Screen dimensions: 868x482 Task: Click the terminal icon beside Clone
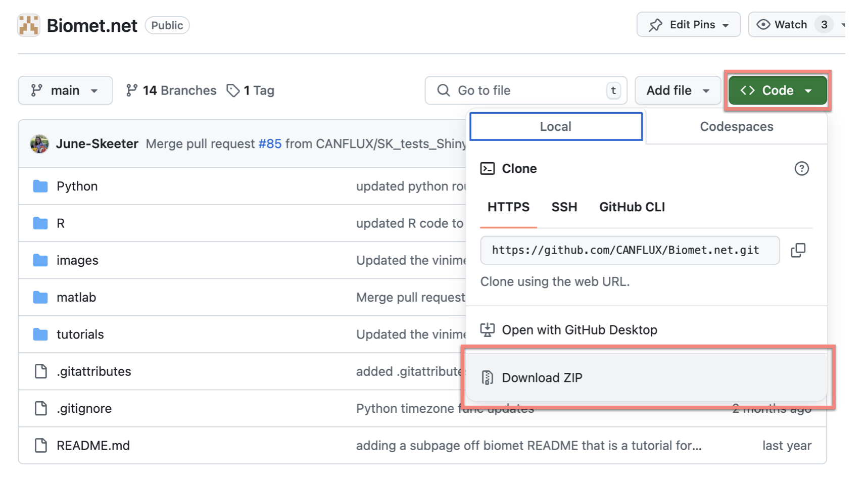[x=488, y=169]
